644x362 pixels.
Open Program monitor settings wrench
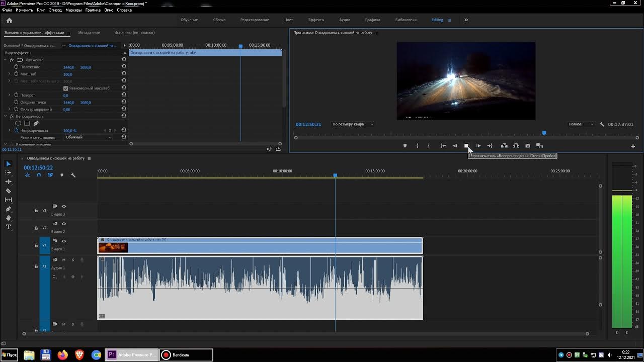pyautogui.click(x=602, y=124)
